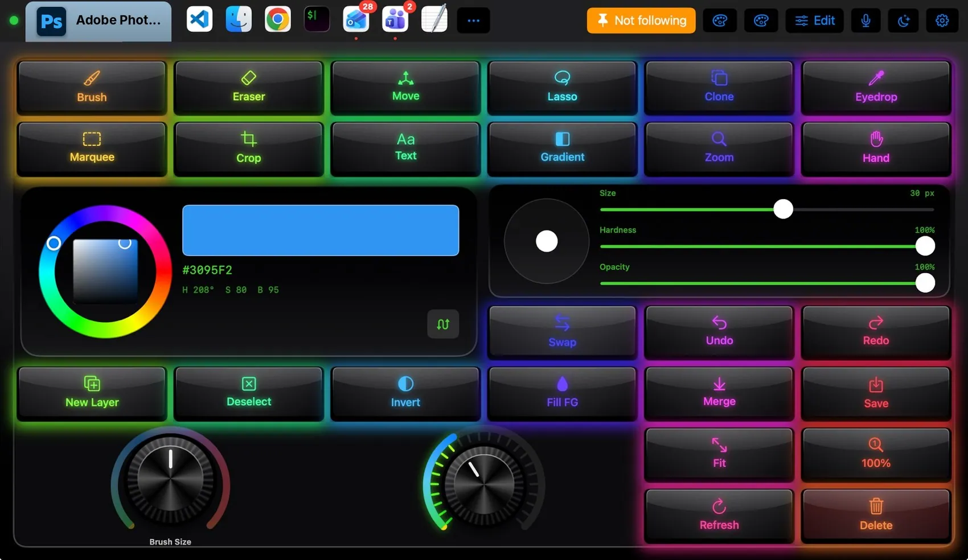Activate the Hand tool
The width and height of the screenshot is (968, 560).
[x=876, y=149]
